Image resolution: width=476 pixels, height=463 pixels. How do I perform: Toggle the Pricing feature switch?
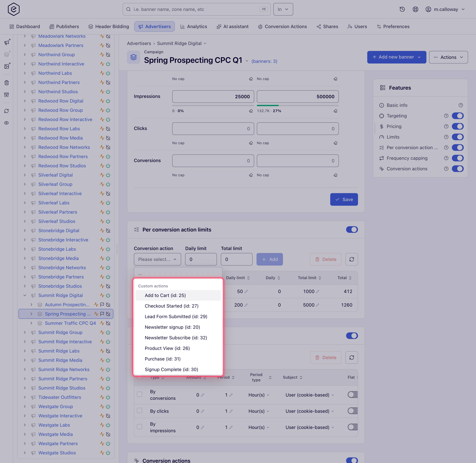[457, 126]
